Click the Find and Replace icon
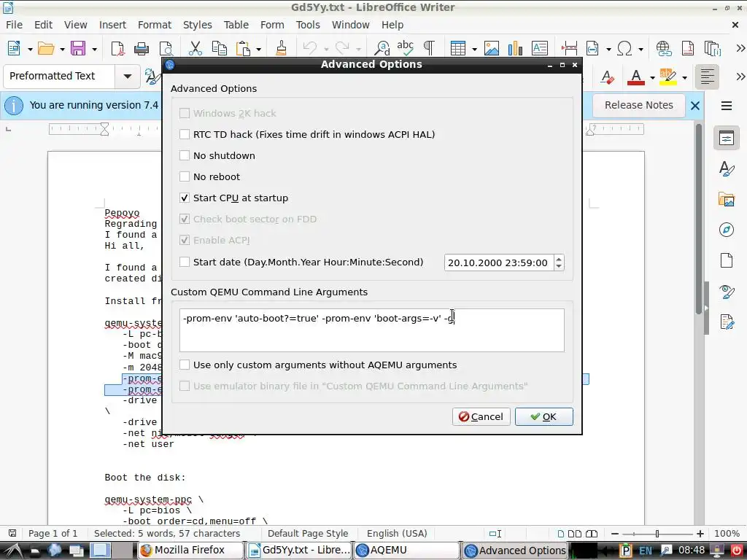Viewport: 747px width, 560px height. pyautogui.click(x=382, y=48)
